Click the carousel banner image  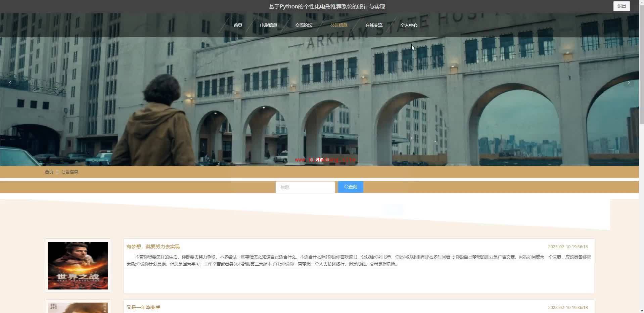pyautogui.click(x=319, y=101)
